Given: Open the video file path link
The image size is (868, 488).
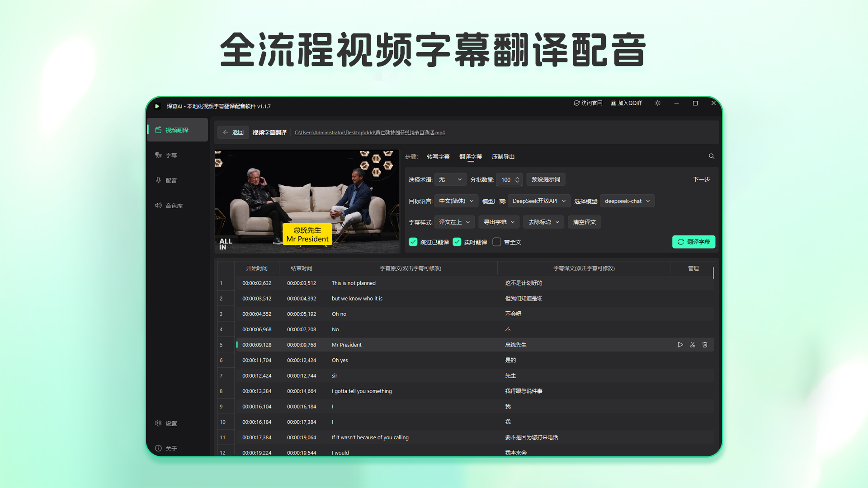Looking at the screenshot, I should [370, 133].
